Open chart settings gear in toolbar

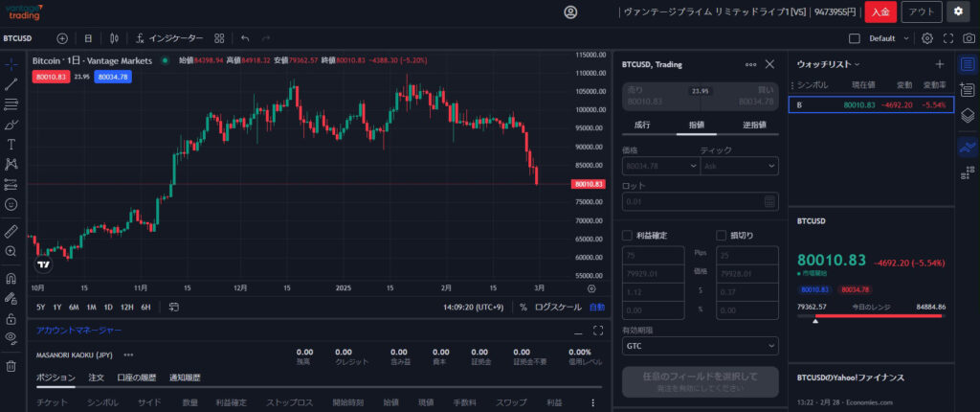pyautogui.click(x=927, y=38)
